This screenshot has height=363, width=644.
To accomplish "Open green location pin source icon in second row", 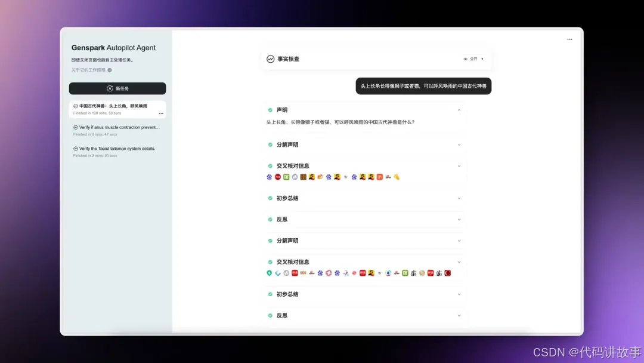I will (270, 273).
